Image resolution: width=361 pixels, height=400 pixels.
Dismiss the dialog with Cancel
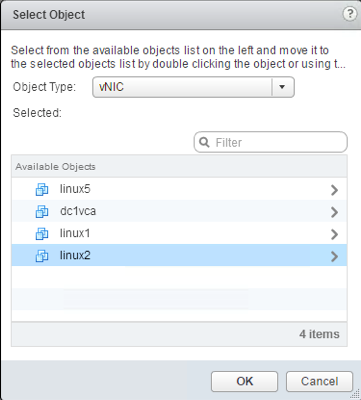point(319,381)
